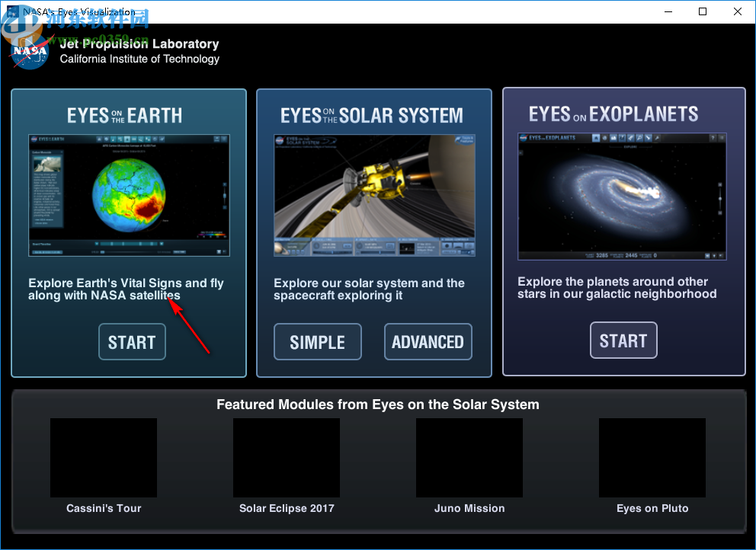Screen dimensions: 756x550
Task: Launch SIMPLE mode for Eyes on the Solar System
Action: pos(317,341)
